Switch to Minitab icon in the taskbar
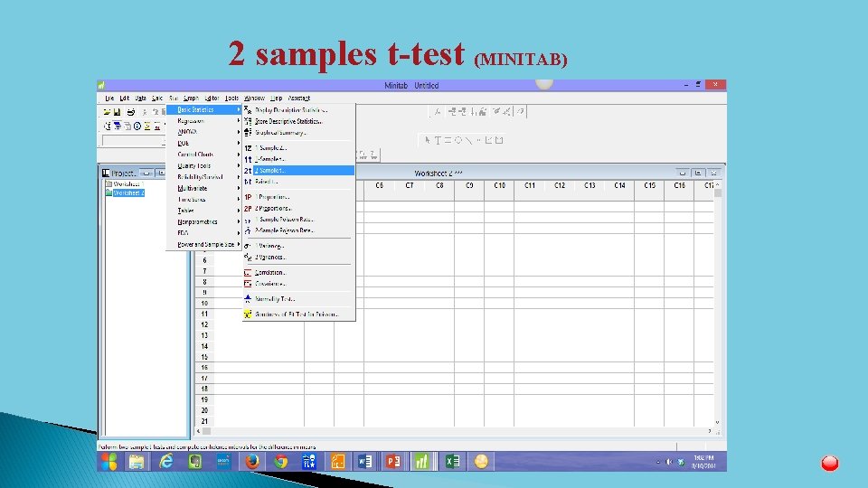This screenshot has height=488, width=868. pyautogui.click(x=422, y=462)
